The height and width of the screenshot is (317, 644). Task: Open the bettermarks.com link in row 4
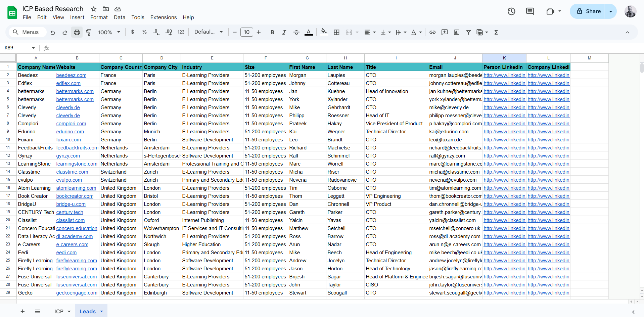point(75,91)
